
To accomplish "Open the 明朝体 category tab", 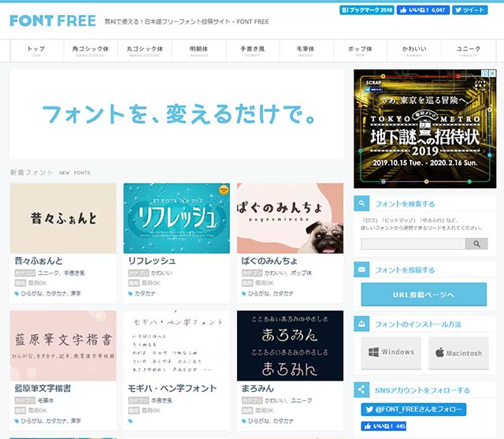I will (x=198, y=50).
